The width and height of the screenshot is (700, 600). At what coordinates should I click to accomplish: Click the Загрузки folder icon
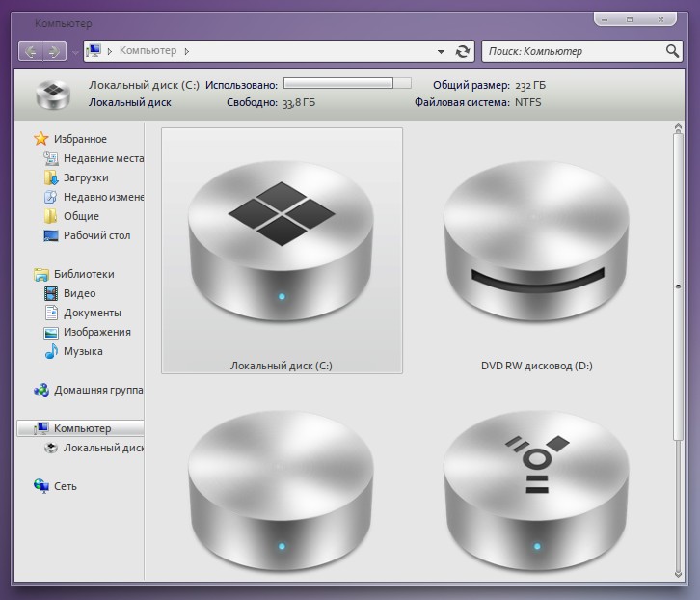click(x=51, y=177)
